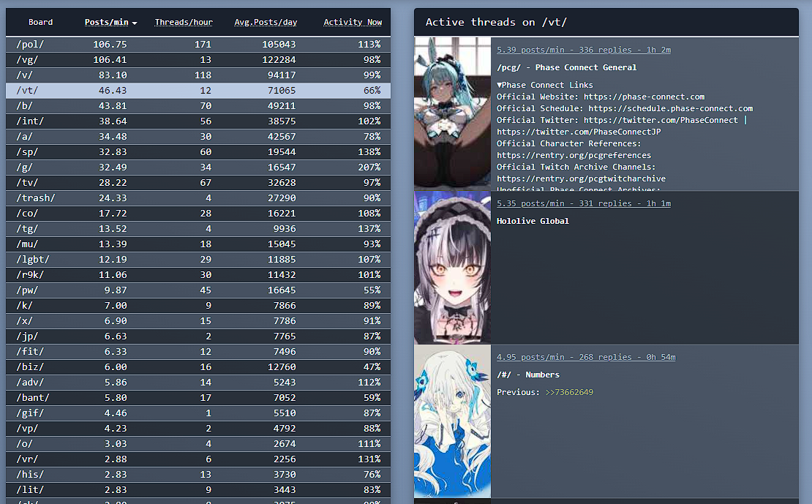The width and height of the screenshot is (812, 504).
Task: Click the https://rentry.org/pcgtwitcharchive URL
Action: click(x=581, y=178)
